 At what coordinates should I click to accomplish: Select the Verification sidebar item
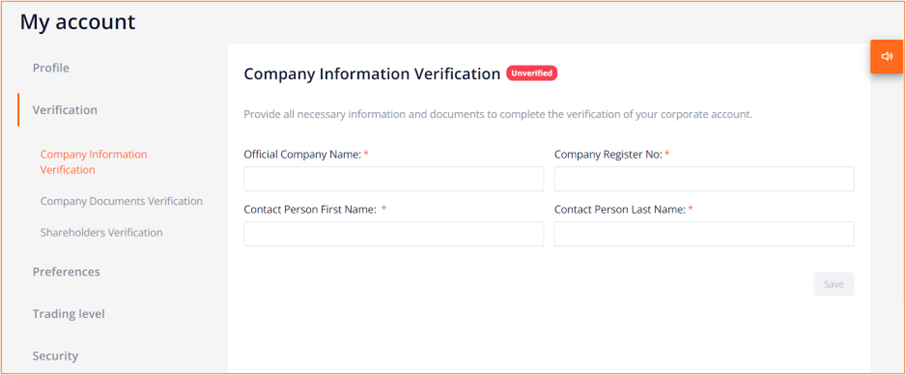tap(65, 110)
